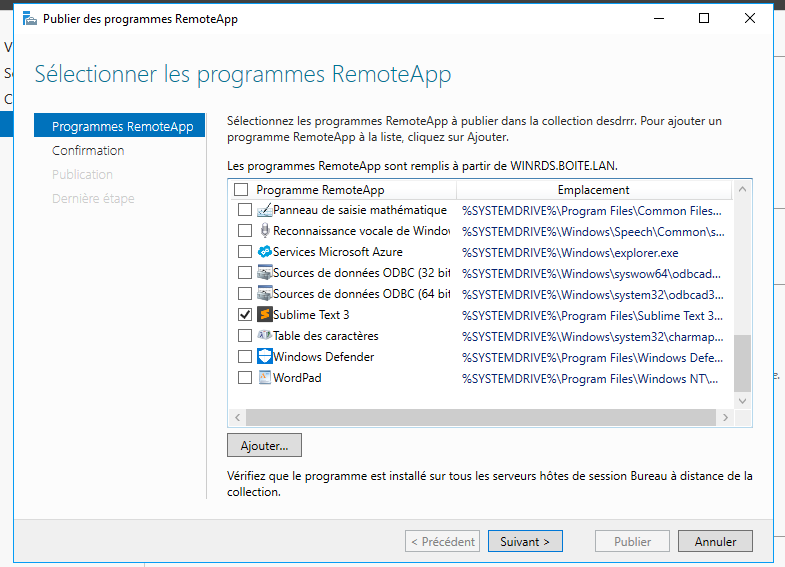
Task: Click the Panneau de saisie mathématique icon
Action: tap(265, 210)
